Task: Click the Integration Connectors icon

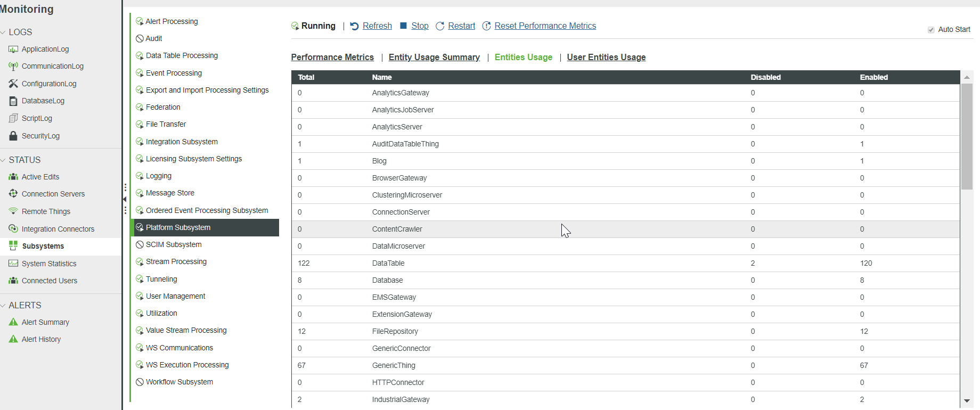Action: click(x=13, y=229)
